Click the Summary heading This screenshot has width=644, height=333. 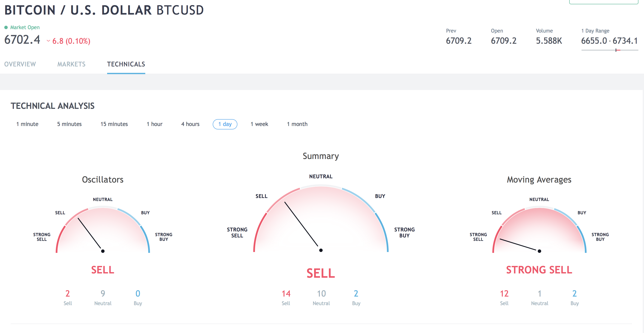(x=321, y=156)
